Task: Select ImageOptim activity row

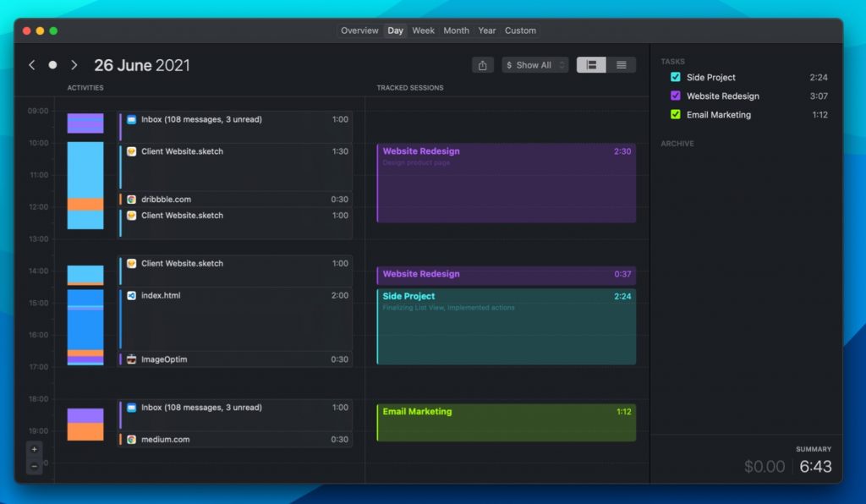Action: (236, 359)
